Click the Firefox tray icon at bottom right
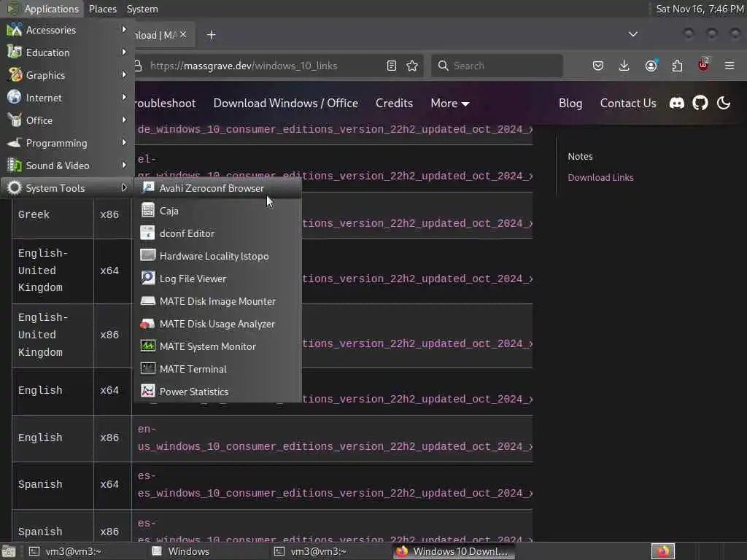Screen dimensions: 747x560 pos(663,551)
